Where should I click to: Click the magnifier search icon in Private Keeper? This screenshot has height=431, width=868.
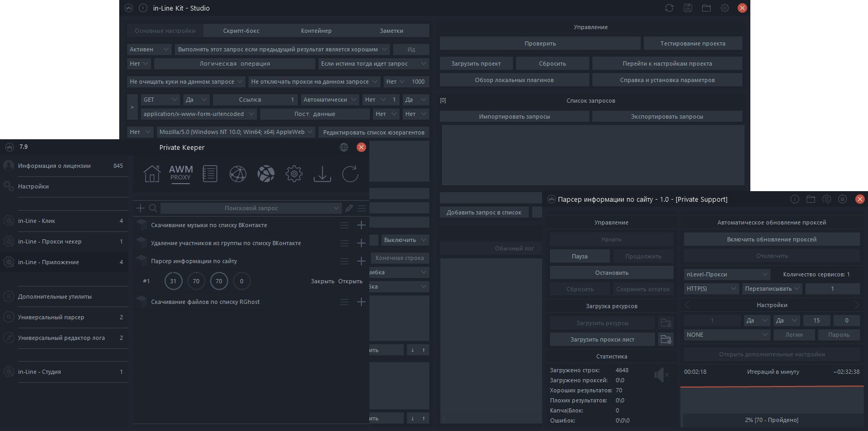coord(153,208)
